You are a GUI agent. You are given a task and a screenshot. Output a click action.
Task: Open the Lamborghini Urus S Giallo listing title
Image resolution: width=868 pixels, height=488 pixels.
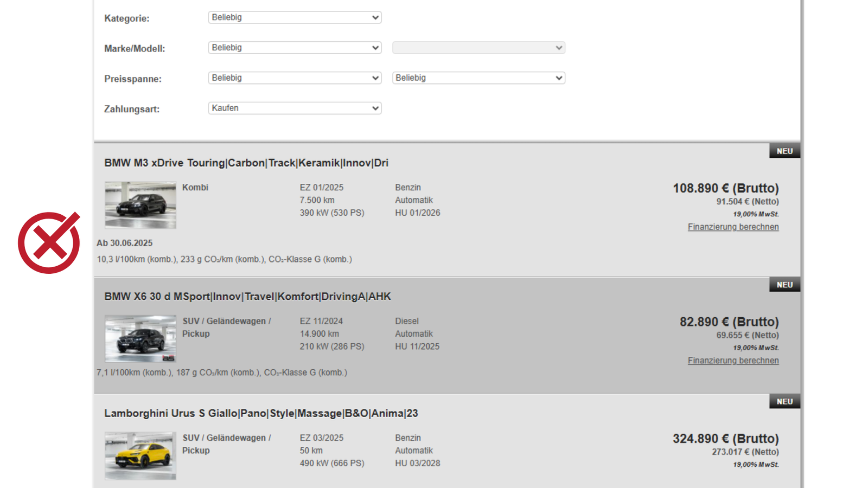(x=261, y=413)
